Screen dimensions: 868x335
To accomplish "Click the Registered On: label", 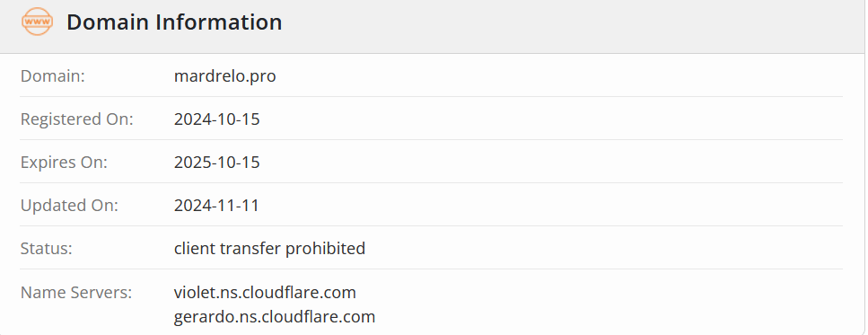I will (x=77, y=119).
